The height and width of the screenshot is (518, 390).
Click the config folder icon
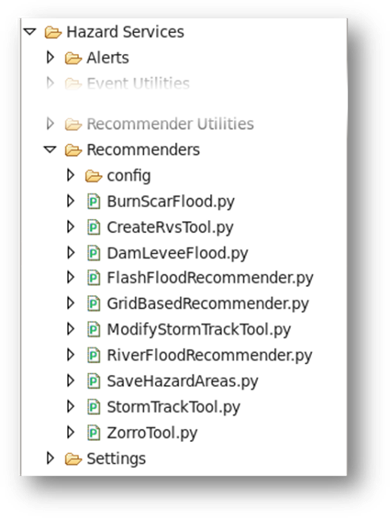pyautogui.click(x=93, y=176)
